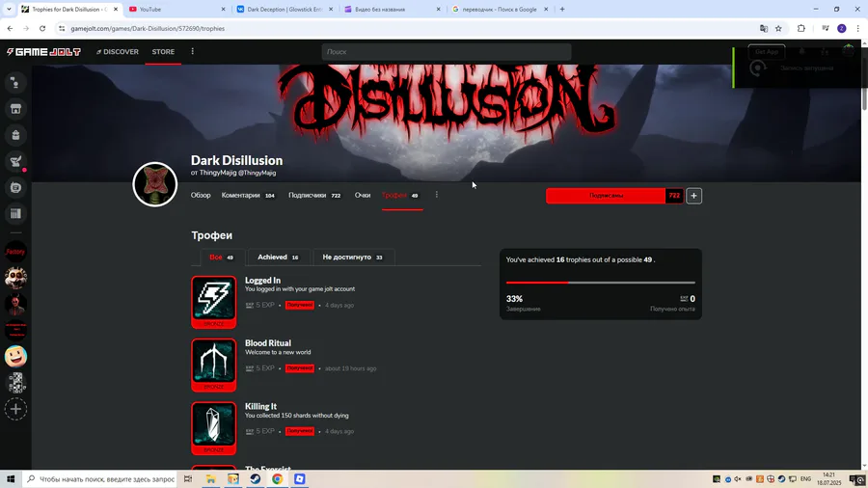Image resolution: width=868 pixels, height=488 pixels.
Task: Click the browser back arrow
Action: click(x=10, y=28)
